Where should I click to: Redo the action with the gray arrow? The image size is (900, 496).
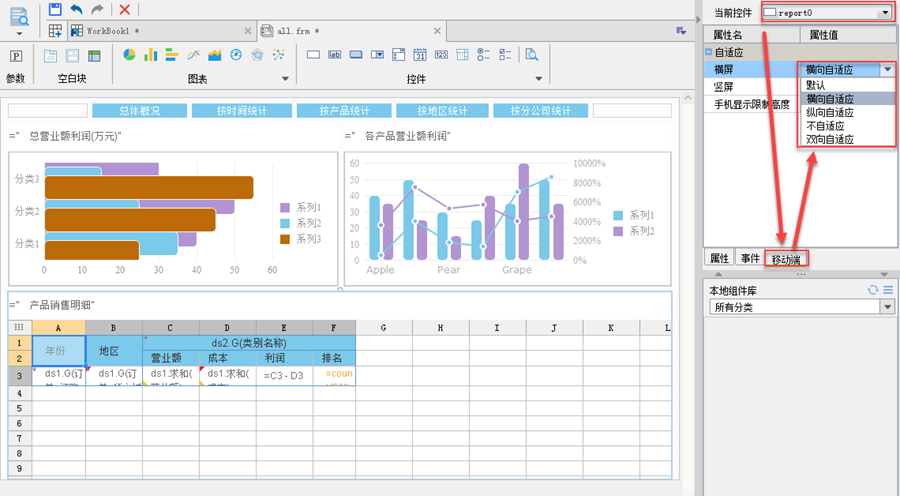(98, 9)
